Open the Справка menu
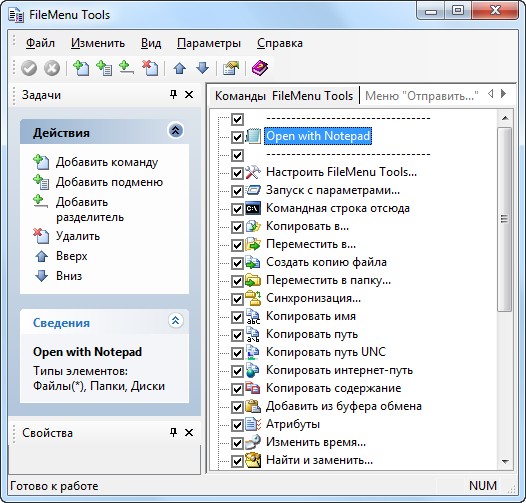526x503 pixels. [280, 43]
